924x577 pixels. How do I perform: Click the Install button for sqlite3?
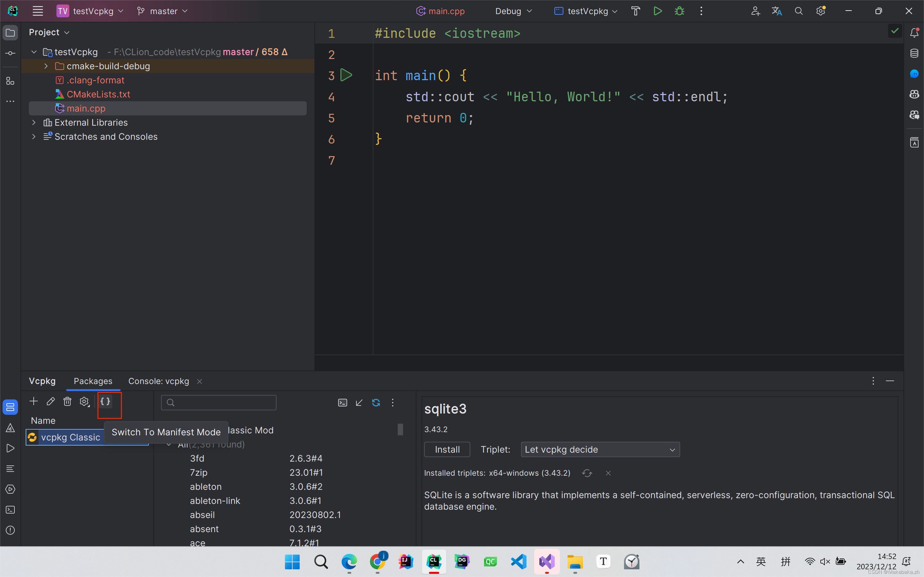point(447,449)
